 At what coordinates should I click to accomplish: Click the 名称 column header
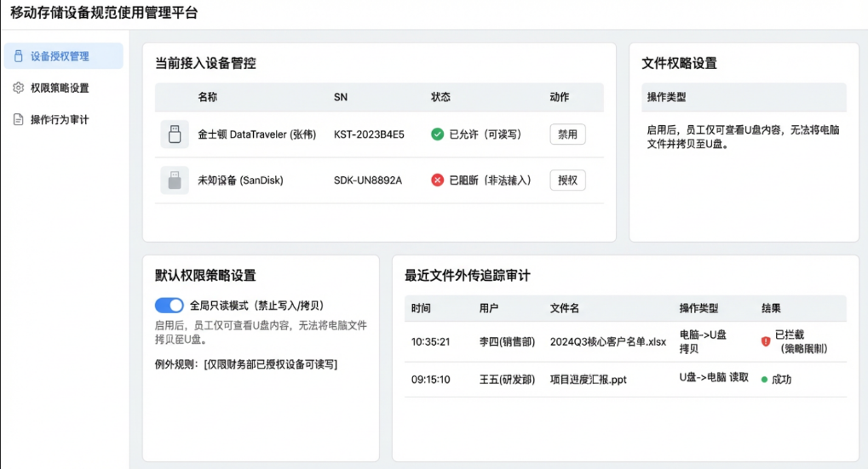208,97
